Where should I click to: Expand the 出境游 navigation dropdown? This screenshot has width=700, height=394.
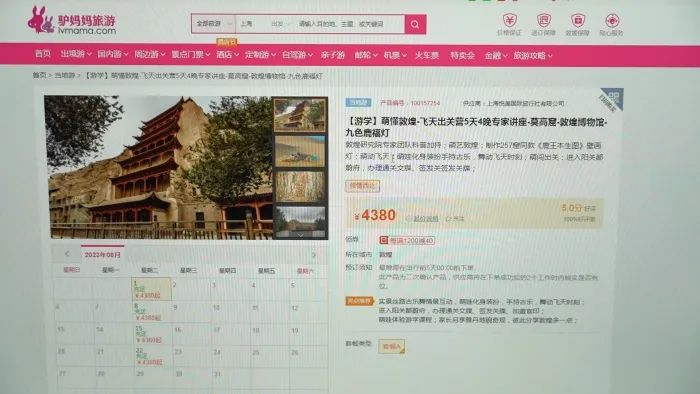(76, 54)
